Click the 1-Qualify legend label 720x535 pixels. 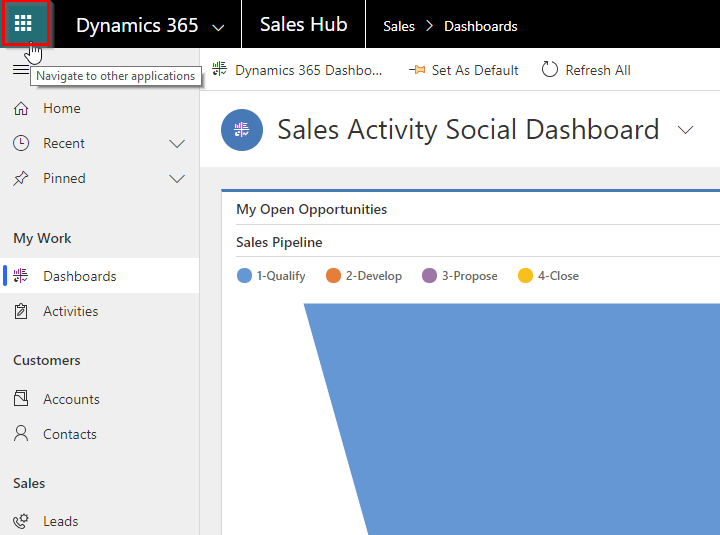[x=281, y=276]
